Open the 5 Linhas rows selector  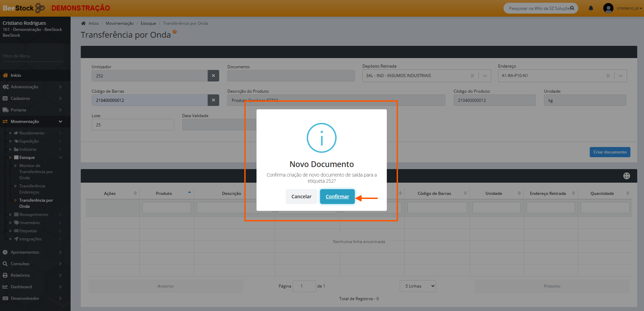418,286
